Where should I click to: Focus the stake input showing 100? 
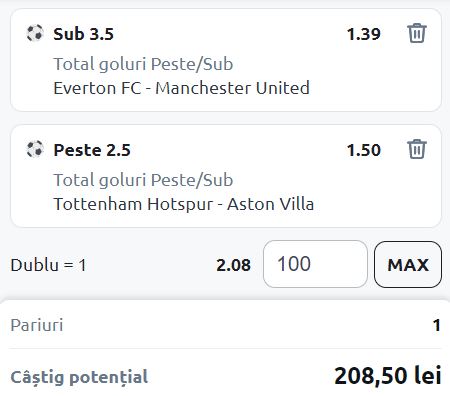point(315,264)
